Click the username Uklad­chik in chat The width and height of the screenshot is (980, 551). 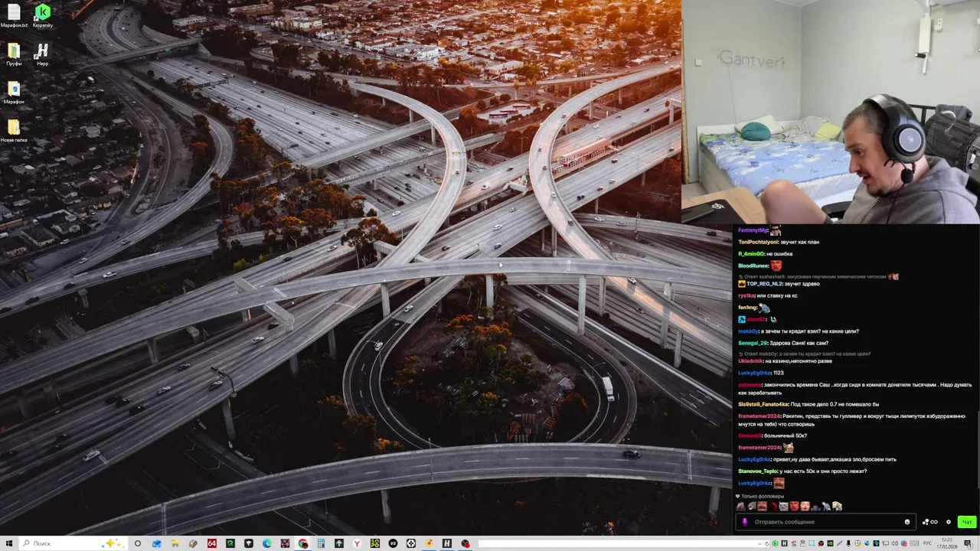tap(751, 360)
